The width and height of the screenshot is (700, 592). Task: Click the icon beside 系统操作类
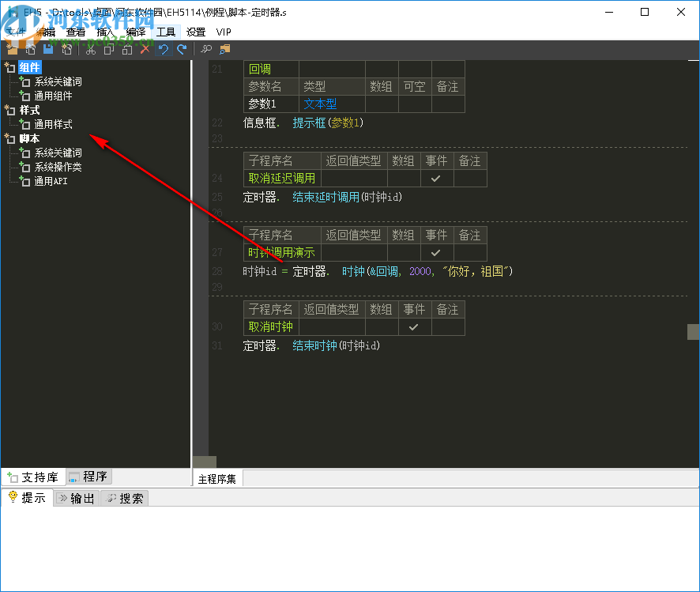[x=24, y=167]
